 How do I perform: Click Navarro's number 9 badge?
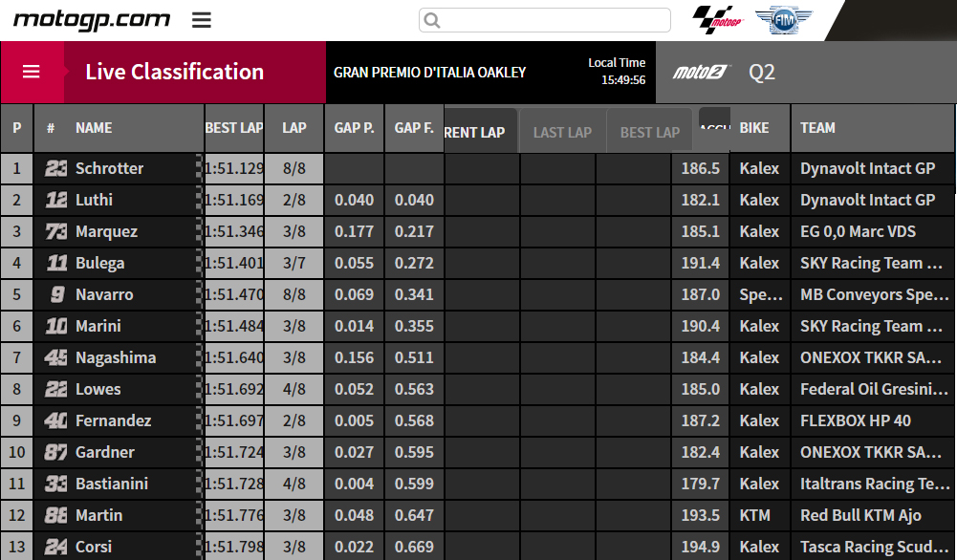point(56,294)
